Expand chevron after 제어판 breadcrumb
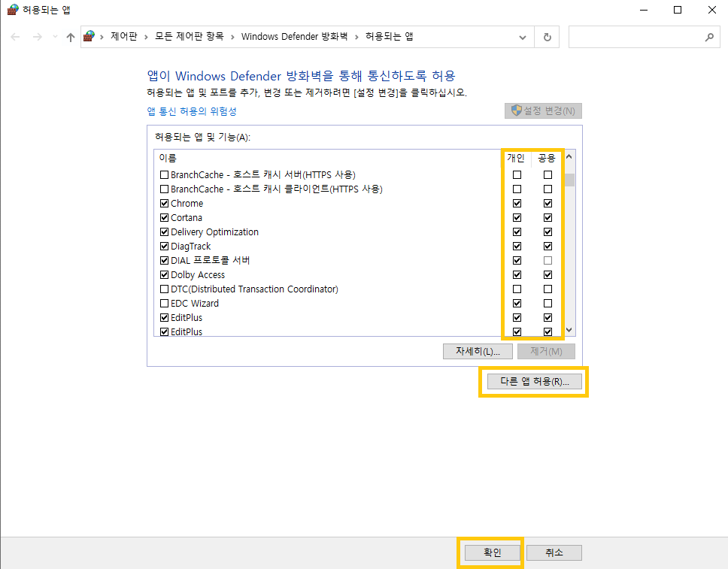 (x=146, y=37)
